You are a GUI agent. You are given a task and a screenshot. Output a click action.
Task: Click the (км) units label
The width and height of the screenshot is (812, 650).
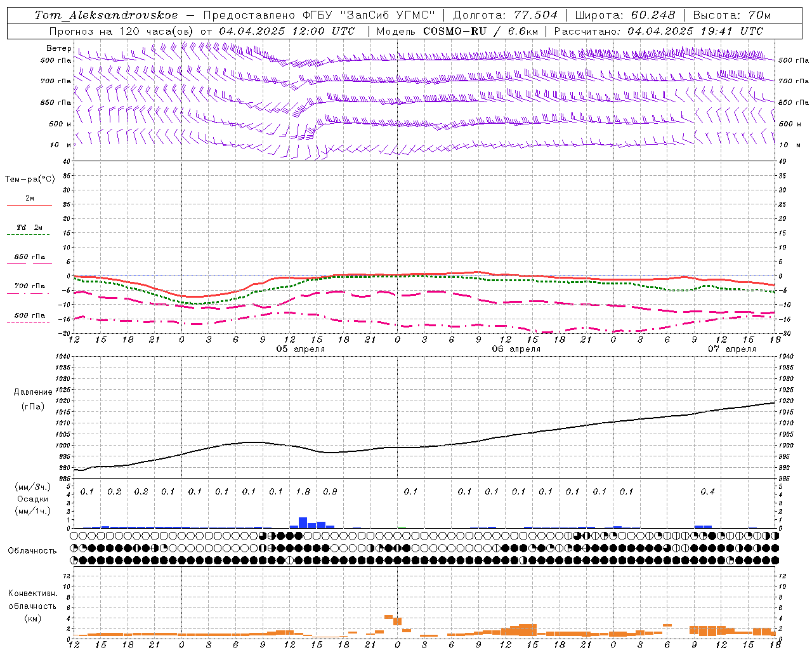click(33, 618)
